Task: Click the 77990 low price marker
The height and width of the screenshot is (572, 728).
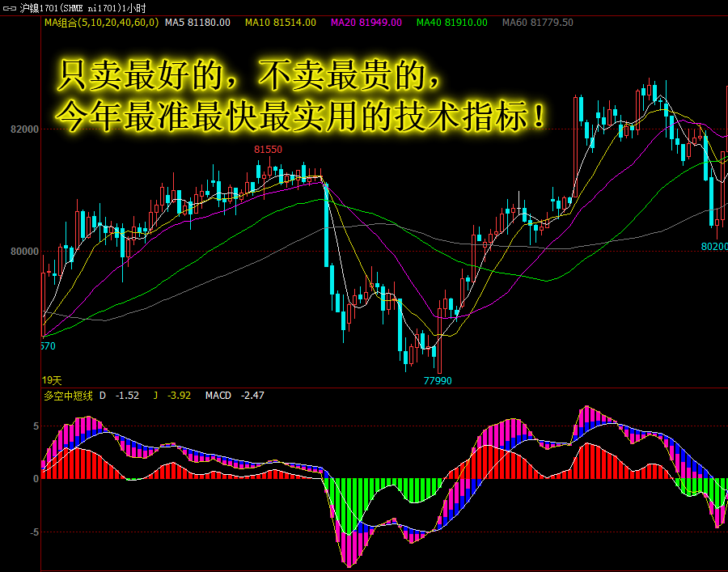Action: pos(438,380)
